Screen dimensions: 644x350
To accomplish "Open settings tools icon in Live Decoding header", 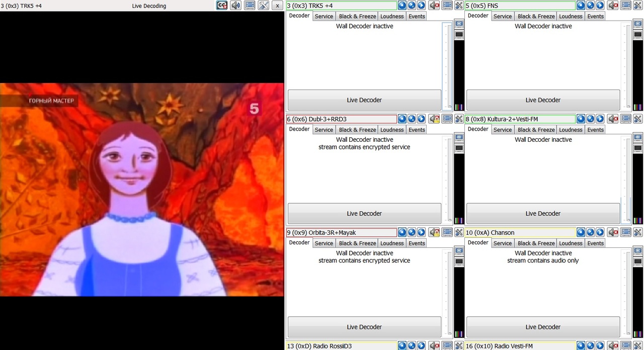I will click(x=264, y=6).
